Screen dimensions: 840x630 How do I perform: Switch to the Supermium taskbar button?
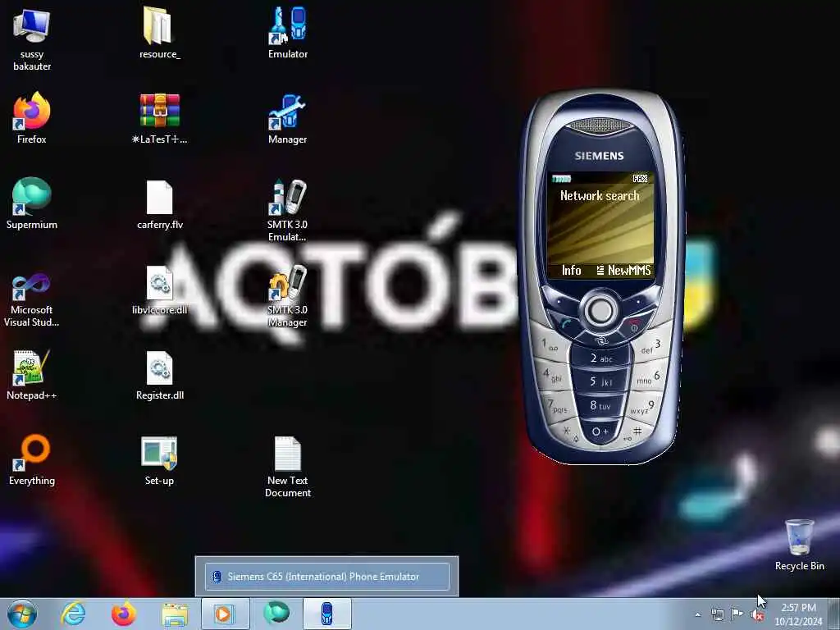pos(276,614)
